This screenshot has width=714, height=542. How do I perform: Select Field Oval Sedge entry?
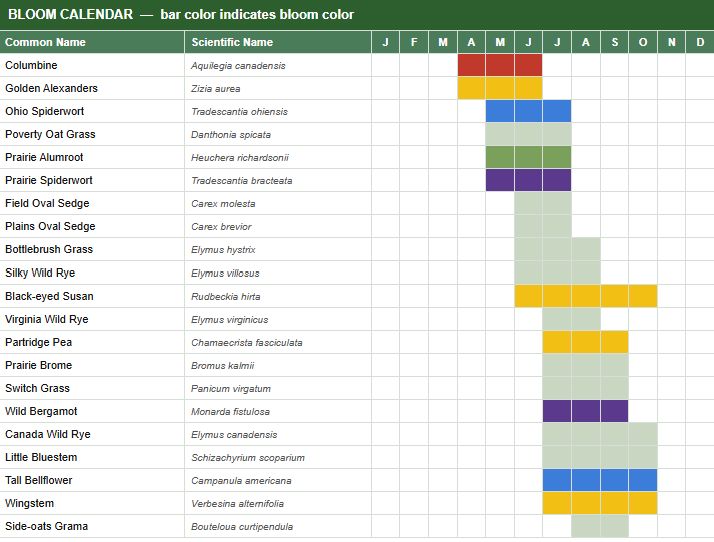click(x=47, y=203)
